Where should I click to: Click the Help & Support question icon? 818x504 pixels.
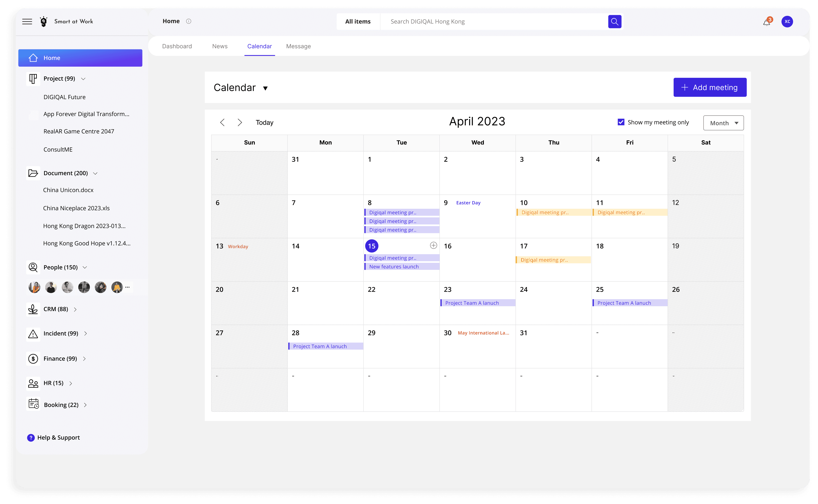[31, 438]
